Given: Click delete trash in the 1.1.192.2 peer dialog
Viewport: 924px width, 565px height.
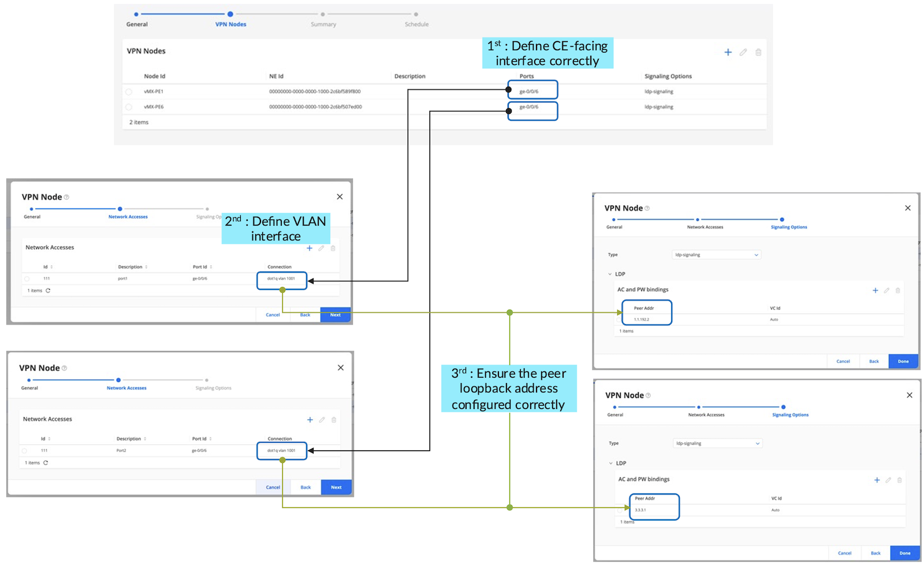Looking at the screenshot, I should pos(897,291).
